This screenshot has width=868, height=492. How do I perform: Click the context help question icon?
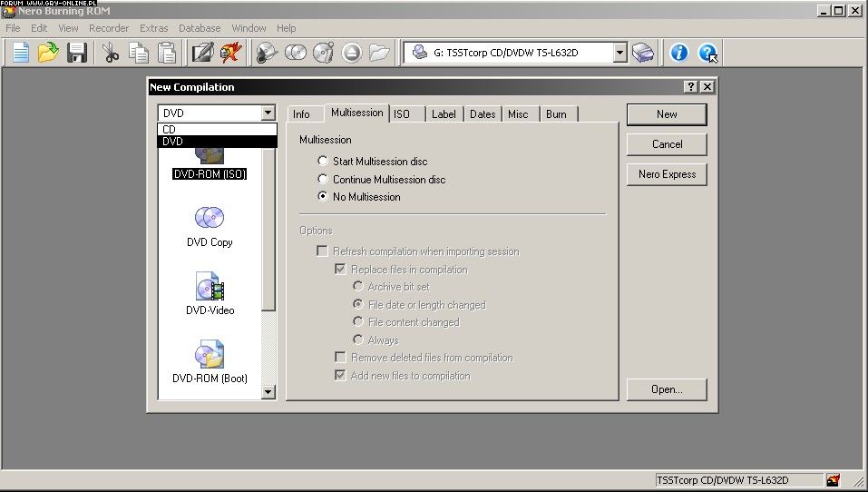tap(707, 53)
